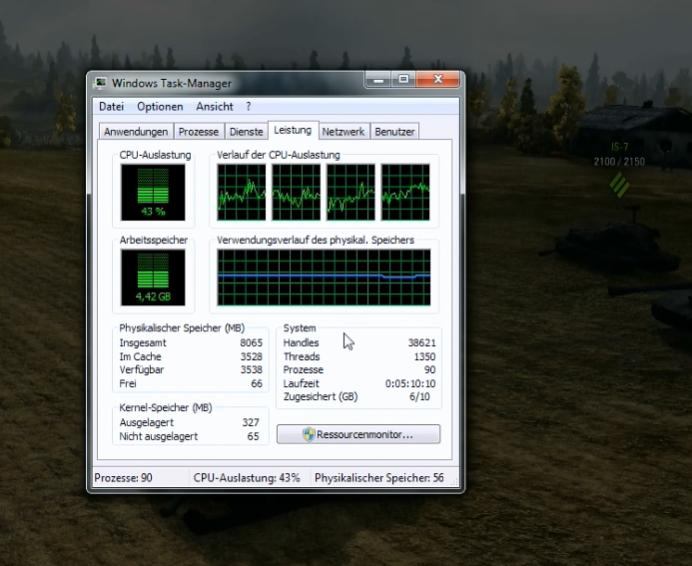Click the 'Prozesse: 90' status bar entry

[123, 478]
